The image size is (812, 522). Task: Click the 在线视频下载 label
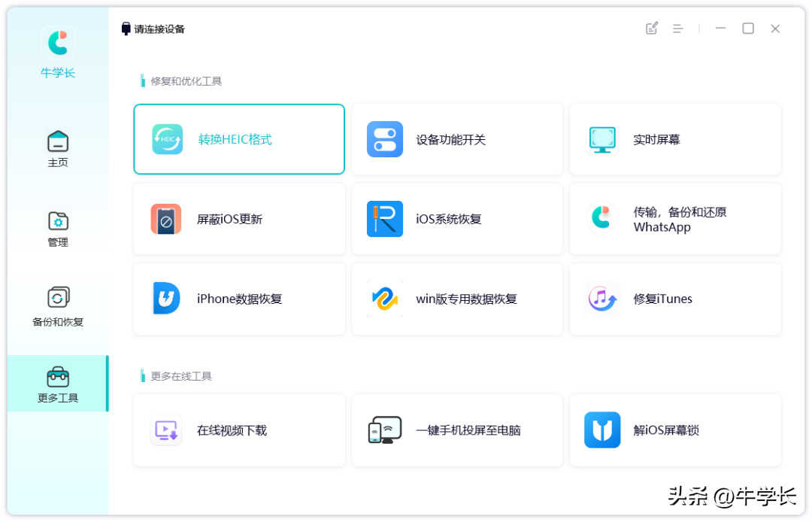[x=232, y=430]
